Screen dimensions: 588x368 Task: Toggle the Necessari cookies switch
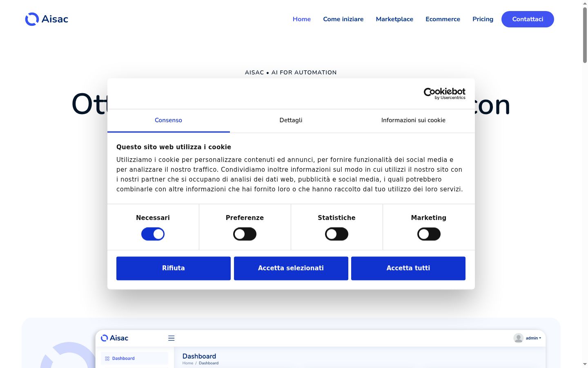pyautogui.click(x=153, y=234)
